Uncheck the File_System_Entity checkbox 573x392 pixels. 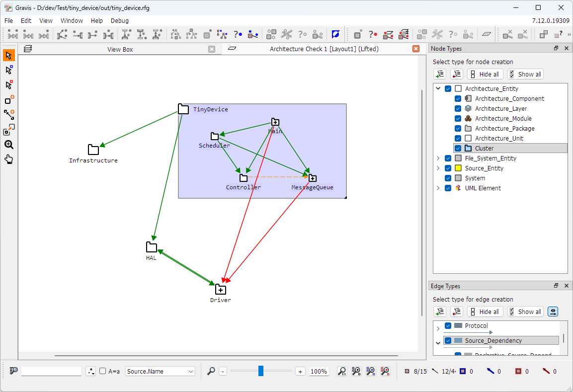(448, 158)
